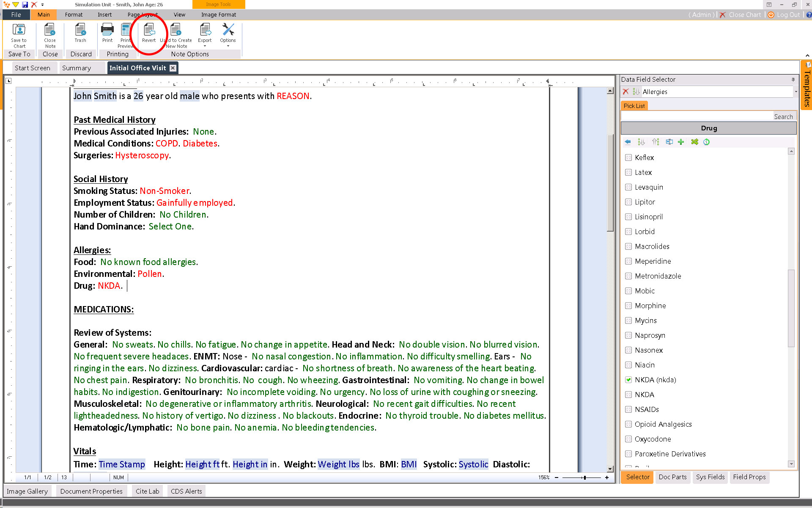Close the Initial Office Visit tab

(173, 68)
